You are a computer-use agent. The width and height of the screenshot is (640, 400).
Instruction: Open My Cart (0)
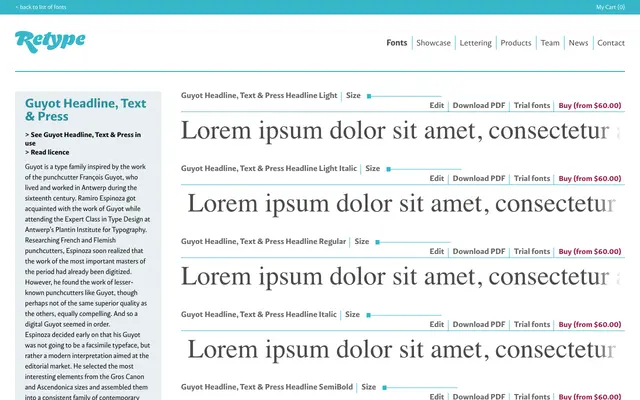pyautogui.click(x=610, y=7)
